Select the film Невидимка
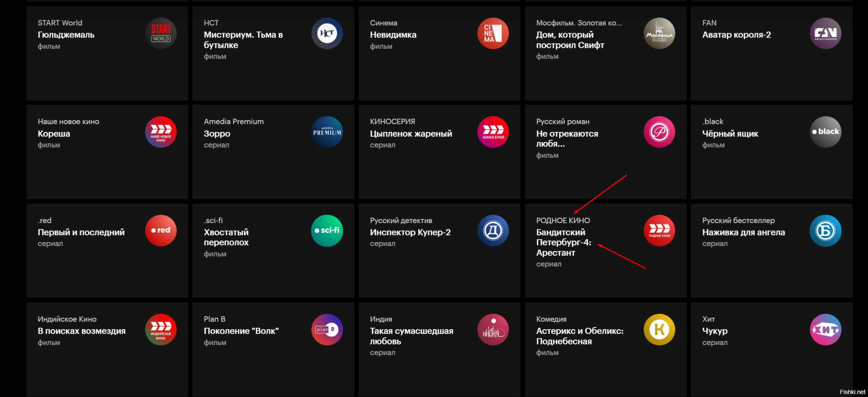 [393, 35]
